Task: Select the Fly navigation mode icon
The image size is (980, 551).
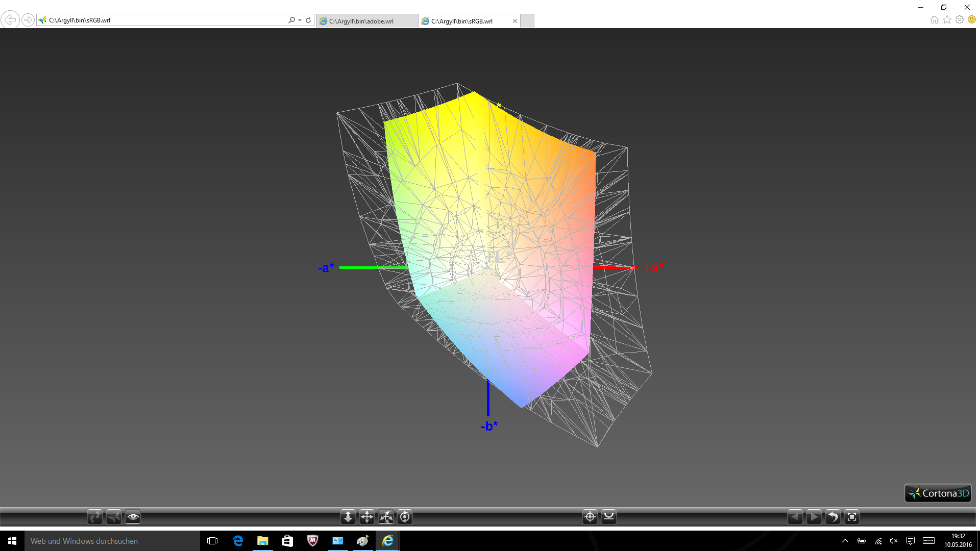Action: 114,517
